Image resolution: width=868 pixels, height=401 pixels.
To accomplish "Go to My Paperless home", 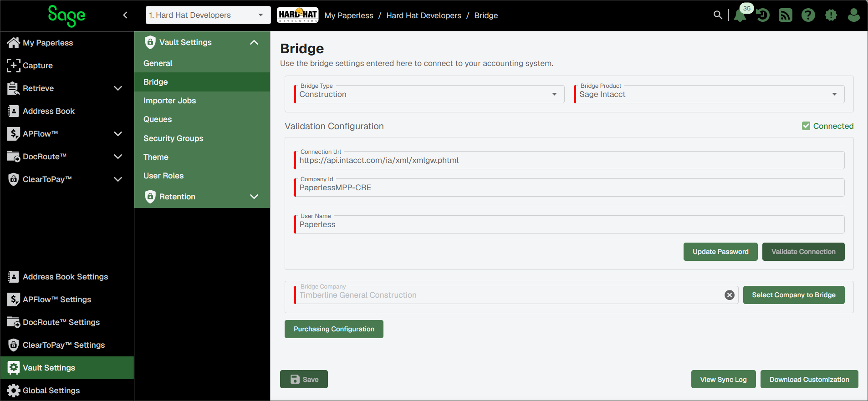I will pos(67,43).
